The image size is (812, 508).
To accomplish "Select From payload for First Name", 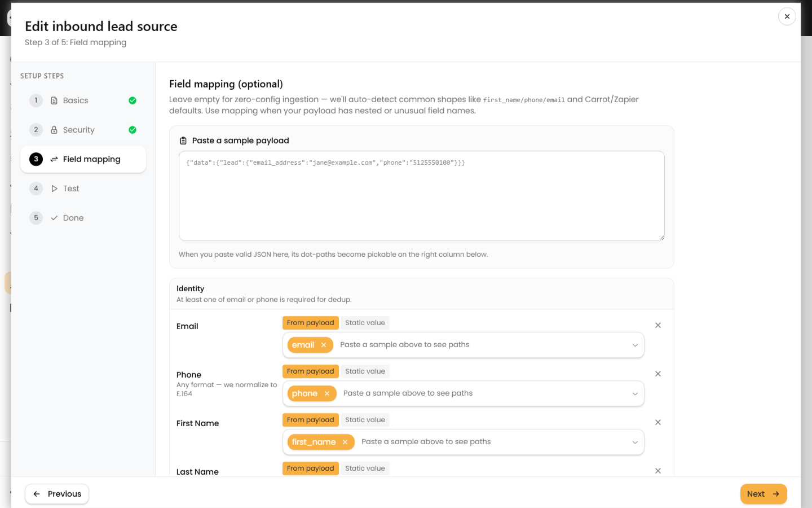I will point(311,420).
